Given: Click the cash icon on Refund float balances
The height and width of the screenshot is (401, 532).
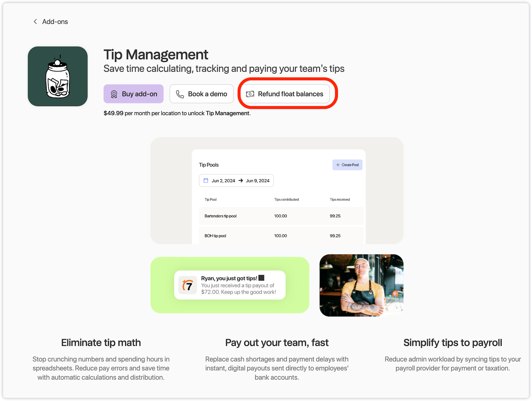Looking at the screenshot, I should point(250,94).
